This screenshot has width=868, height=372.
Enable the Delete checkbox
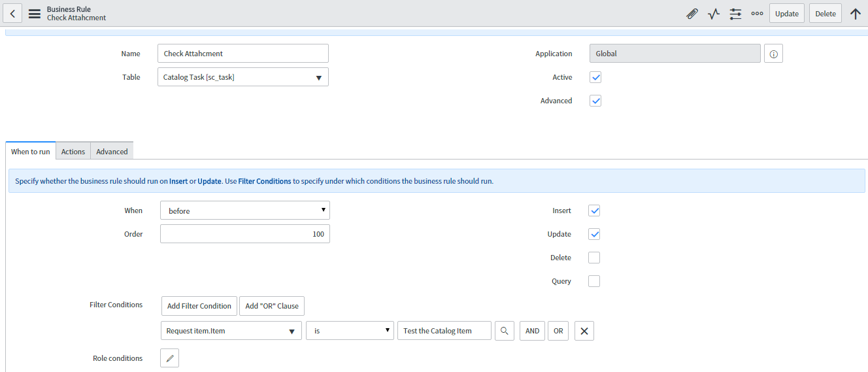click(x=594, y=258)
